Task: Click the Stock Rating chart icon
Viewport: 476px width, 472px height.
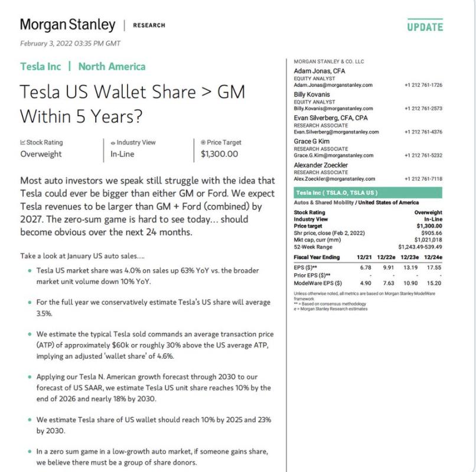Action: [x=22, y=142]
